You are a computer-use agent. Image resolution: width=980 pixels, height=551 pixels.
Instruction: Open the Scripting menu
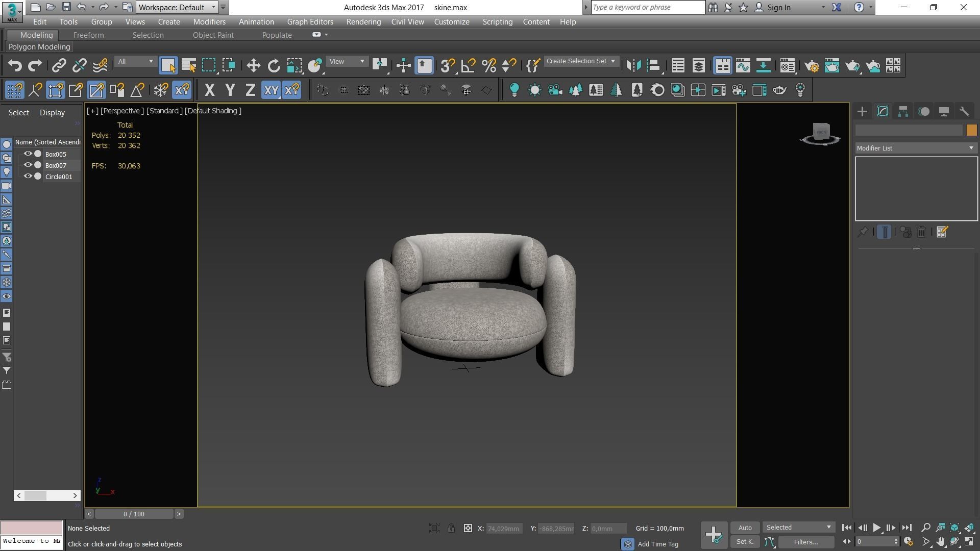[497, 22]
